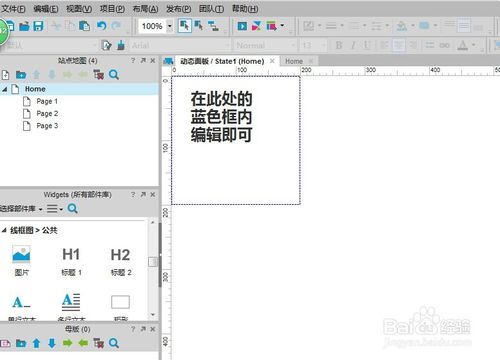Delete the selected sitemap page
The width and height of the screenshot is (500, 360).
[99, 75]
